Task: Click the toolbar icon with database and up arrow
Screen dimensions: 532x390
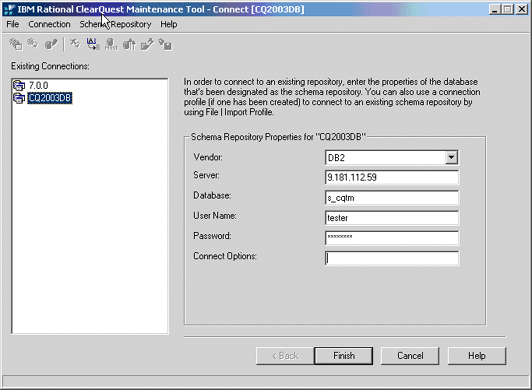Action: (129, 44)
